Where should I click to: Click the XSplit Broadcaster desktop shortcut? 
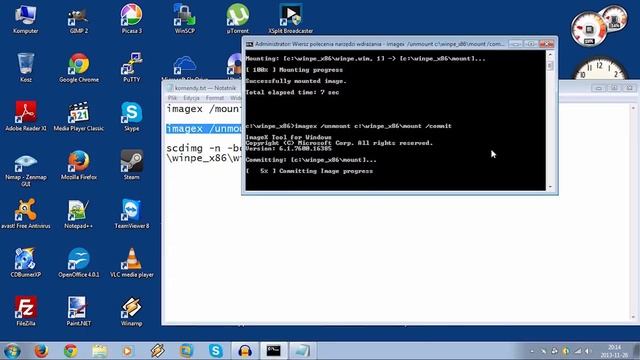click(291, 18)
